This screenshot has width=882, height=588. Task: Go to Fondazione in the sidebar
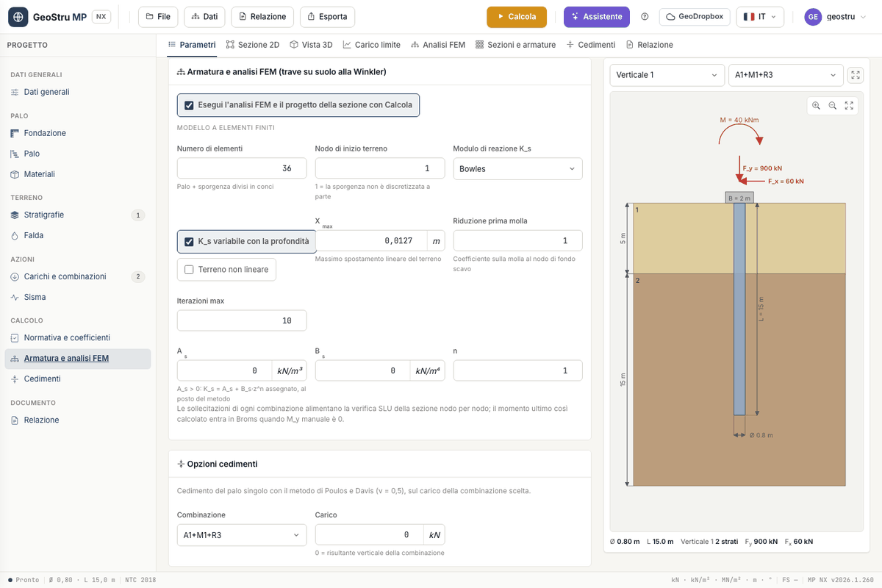click(78, 133)
